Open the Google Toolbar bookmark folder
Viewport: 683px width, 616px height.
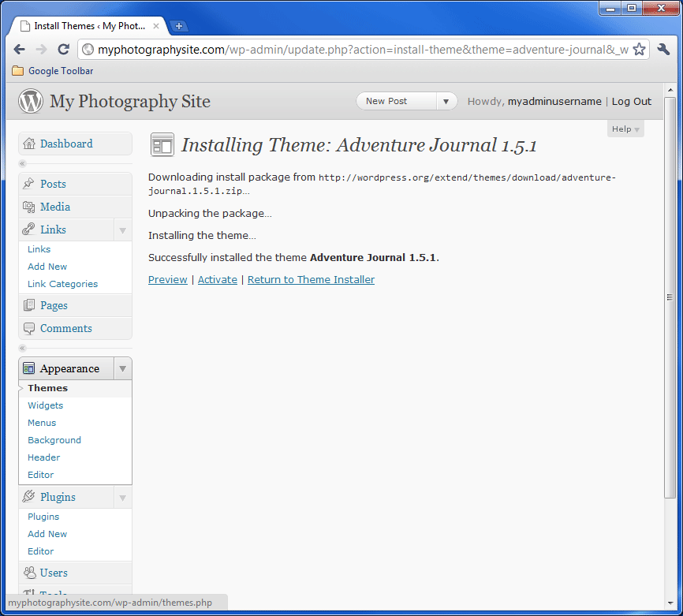53,70
